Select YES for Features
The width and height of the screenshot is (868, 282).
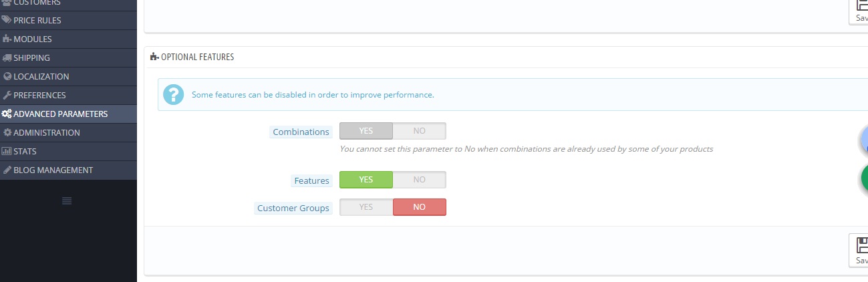[366, 180]
